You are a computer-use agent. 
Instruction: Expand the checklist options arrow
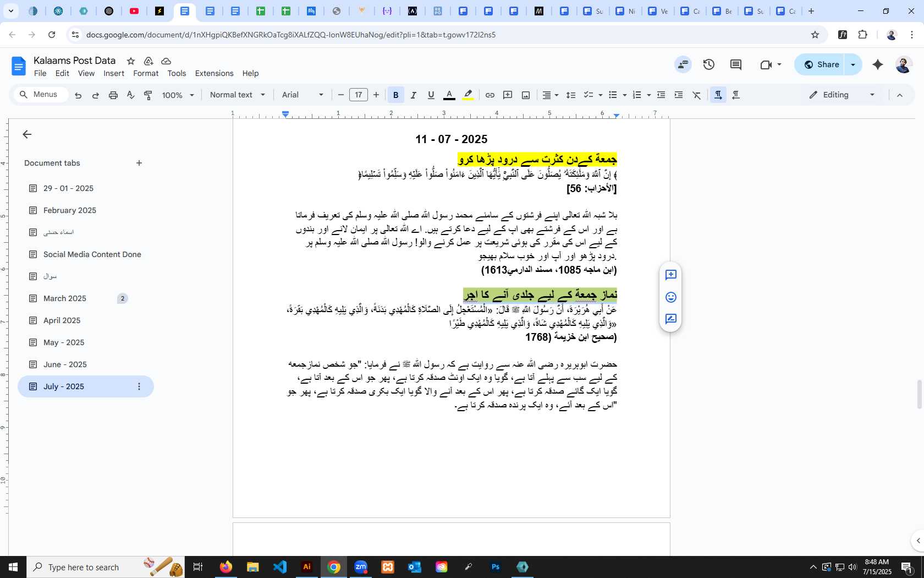[600, 95]
